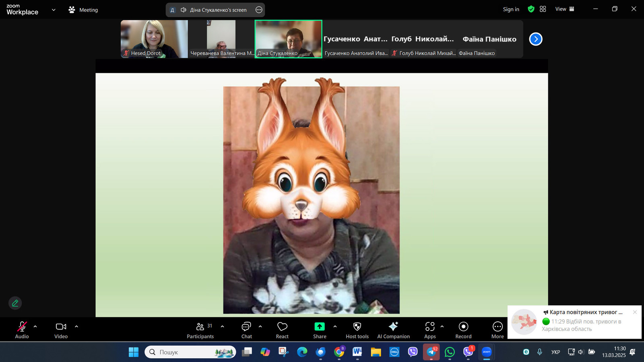
Task: Launch Copilot from the taskbar
Action: pyautogui.click(x=265, y=352)
